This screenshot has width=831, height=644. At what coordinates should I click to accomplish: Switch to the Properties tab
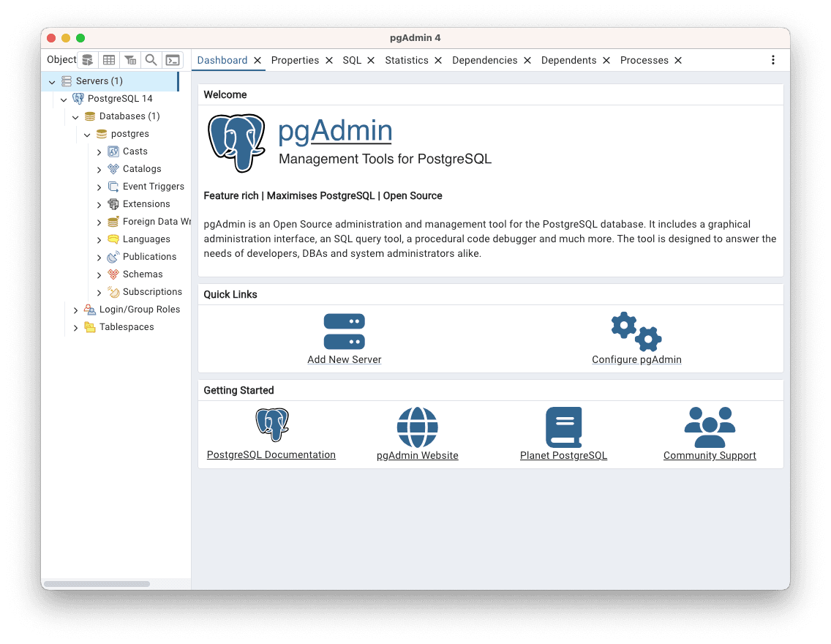tap(295, 61)
